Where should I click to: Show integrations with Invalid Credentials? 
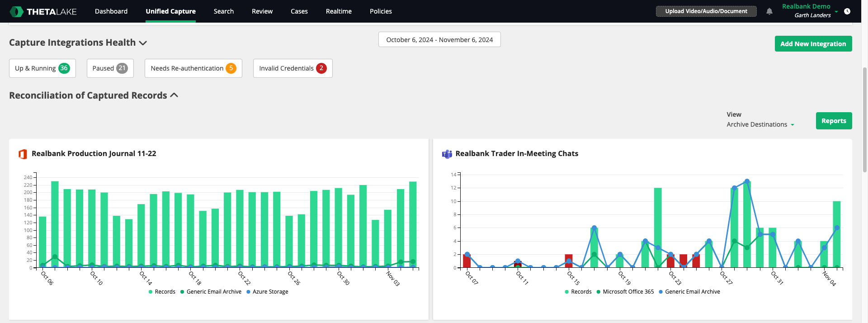click(293, 68)
